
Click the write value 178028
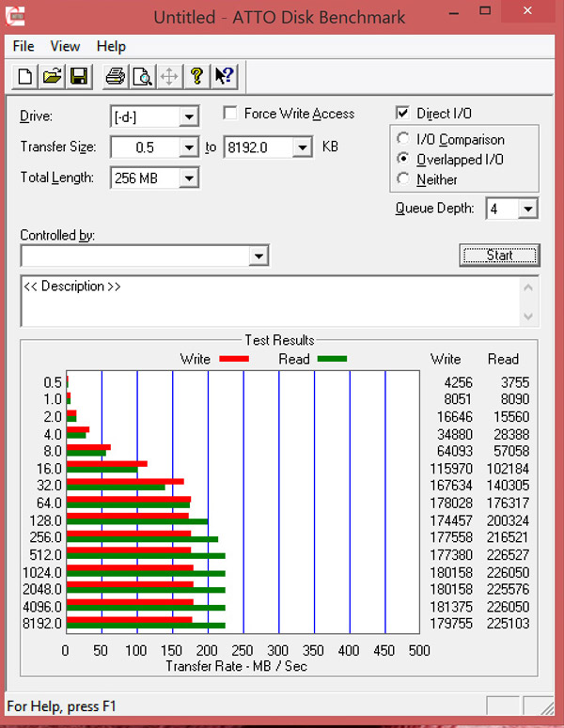pos(451,503)
